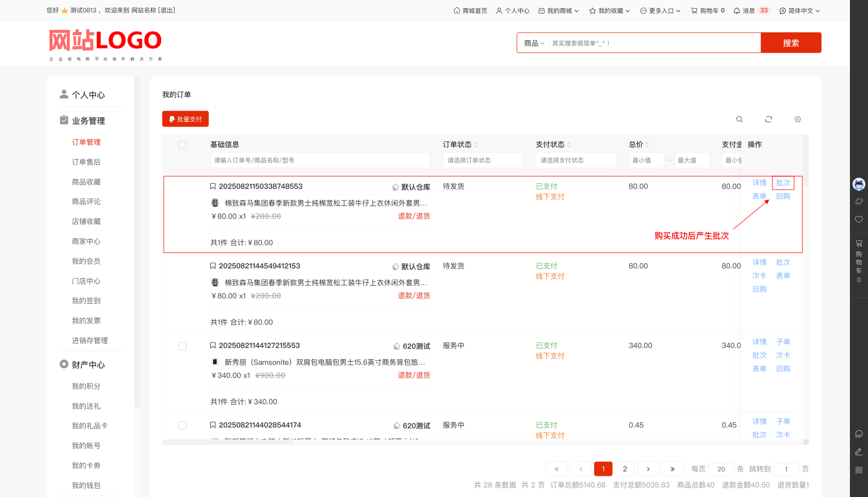Click the search magnifier icon above table
Viewport: 868px width, 497px height.
pyautogui.click(x=739, y=119)
